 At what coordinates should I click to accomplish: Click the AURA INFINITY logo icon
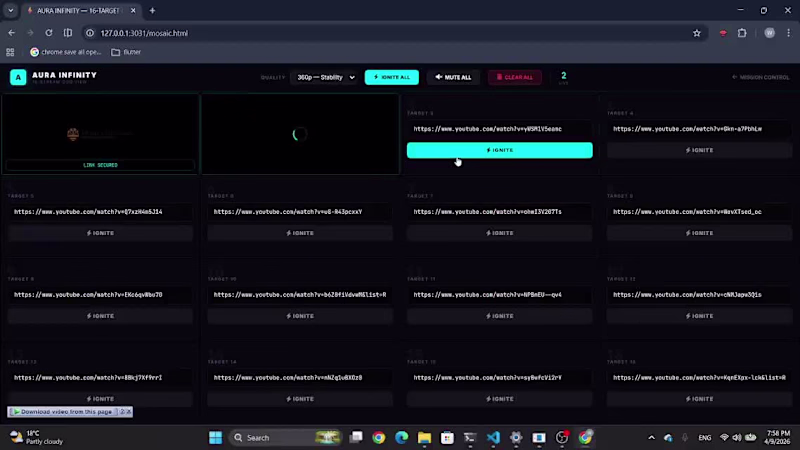(x=18, y=77)
